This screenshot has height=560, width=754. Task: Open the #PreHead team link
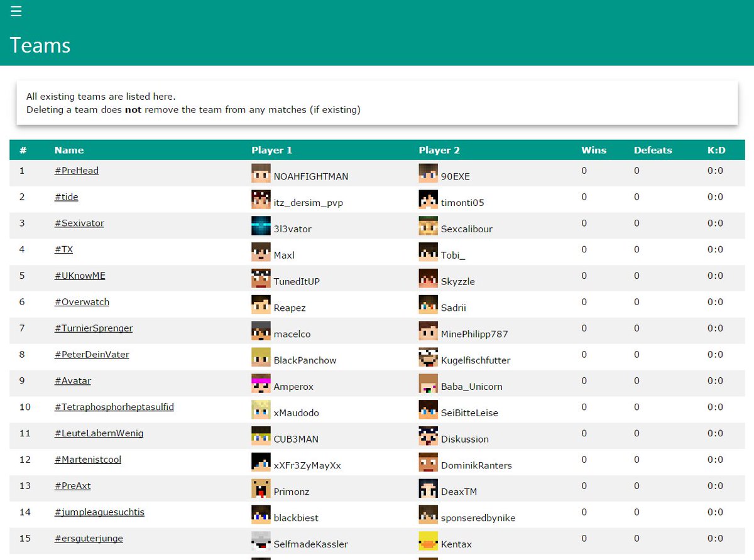click(77, 171)
